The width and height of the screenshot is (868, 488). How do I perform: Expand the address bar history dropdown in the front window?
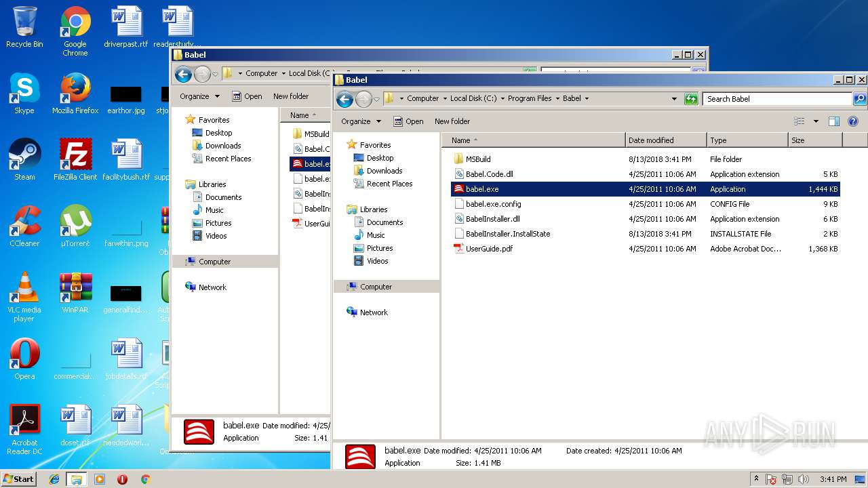point(674,99)
